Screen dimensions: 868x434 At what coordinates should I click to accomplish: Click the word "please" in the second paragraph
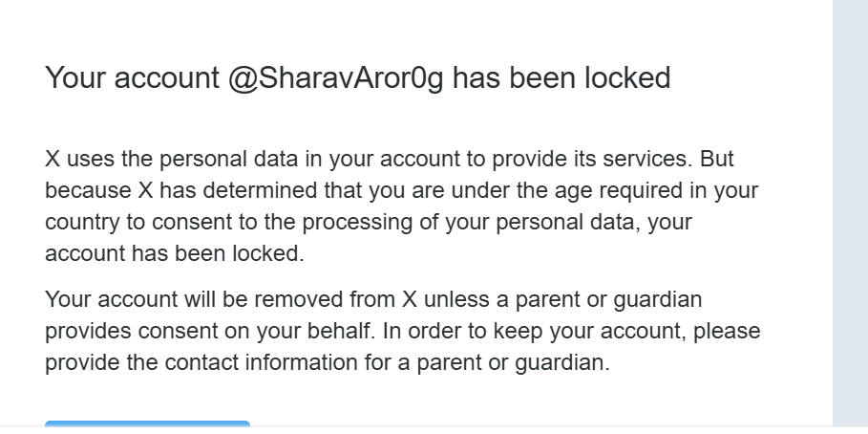[728, 332]
